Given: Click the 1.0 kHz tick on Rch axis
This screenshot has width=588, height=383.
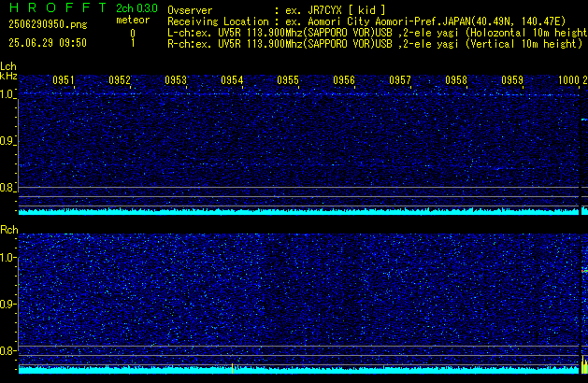Looking at the screenshot, I should [7, 258].
